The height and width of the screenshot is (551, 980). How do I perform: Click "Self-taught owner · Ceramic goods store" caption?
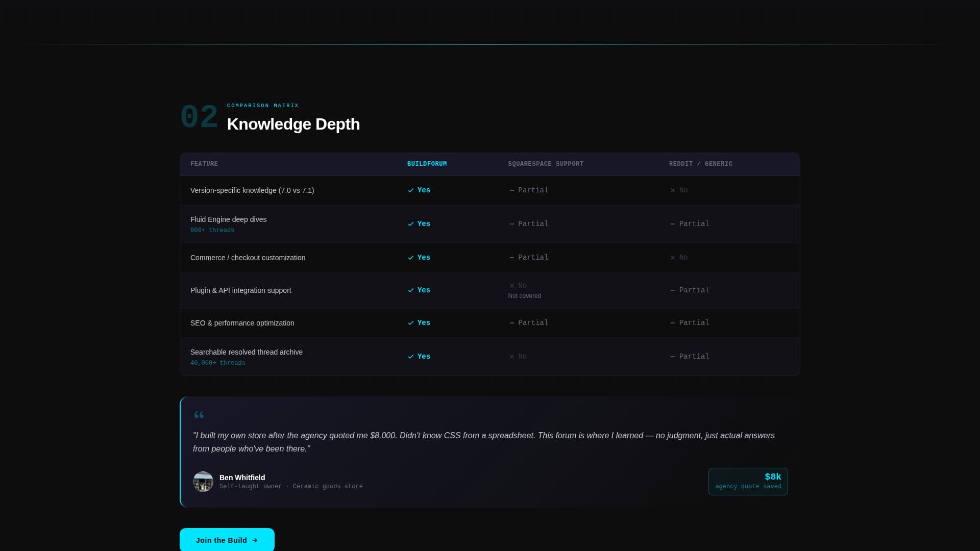[291, 487]
